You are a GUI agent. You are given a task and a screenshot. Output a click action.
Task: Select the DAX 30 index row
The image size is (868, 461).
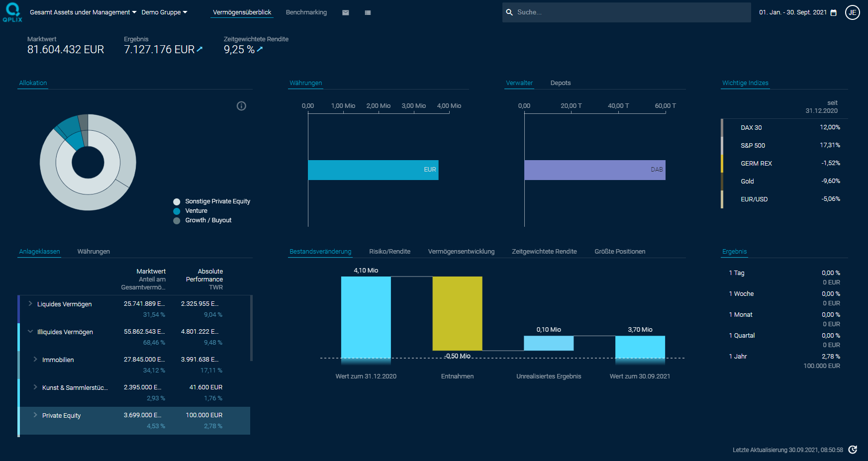pyautogui.click(x=785, y=128)
